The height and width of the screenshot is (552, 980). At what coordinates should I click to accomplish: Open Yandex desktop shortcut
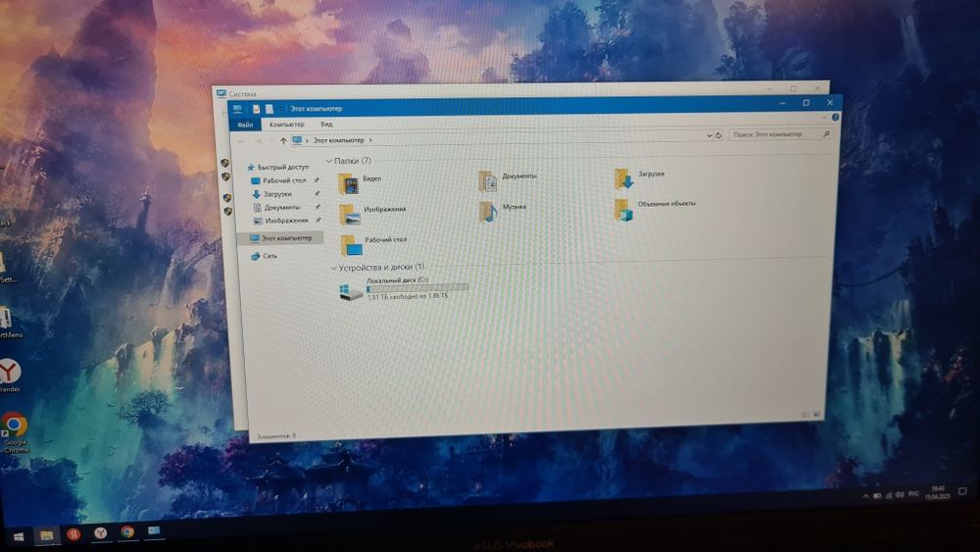[x=10, y=376]
